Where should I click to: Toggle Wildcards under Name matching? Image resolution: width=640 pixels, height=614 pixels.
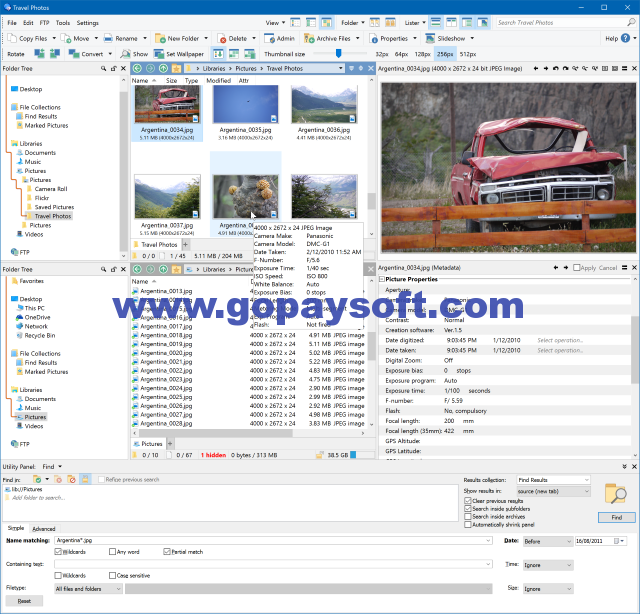(58, 552)
